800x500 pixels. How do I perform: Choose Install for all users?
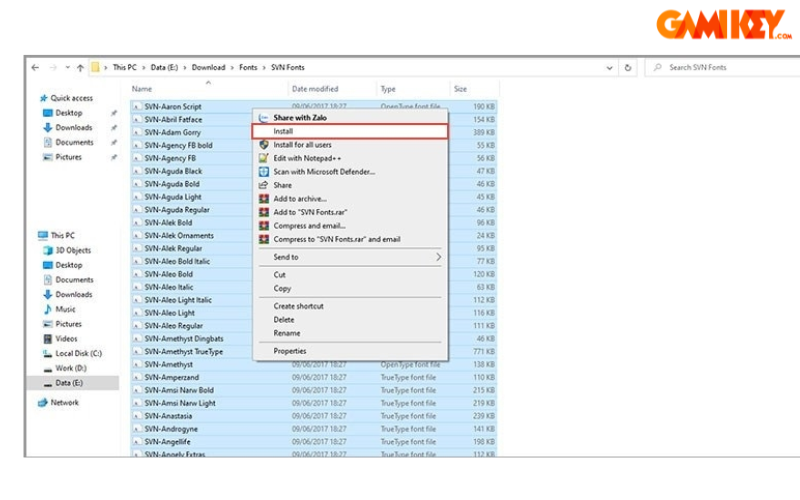point(303,145)
